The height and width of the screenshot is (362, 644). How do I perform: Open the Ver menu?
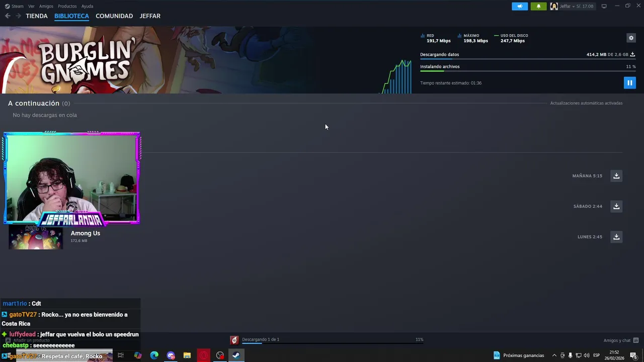point(31,6)
